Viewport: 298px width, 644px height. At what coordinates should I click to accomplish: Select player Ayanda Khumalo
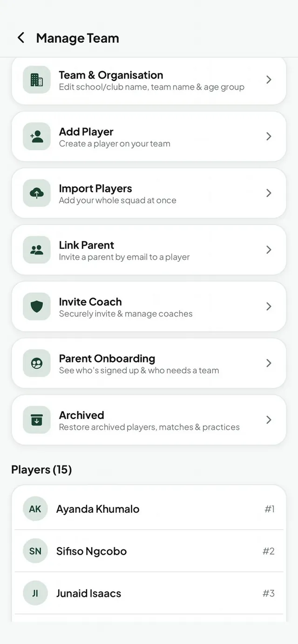(149, 509)
